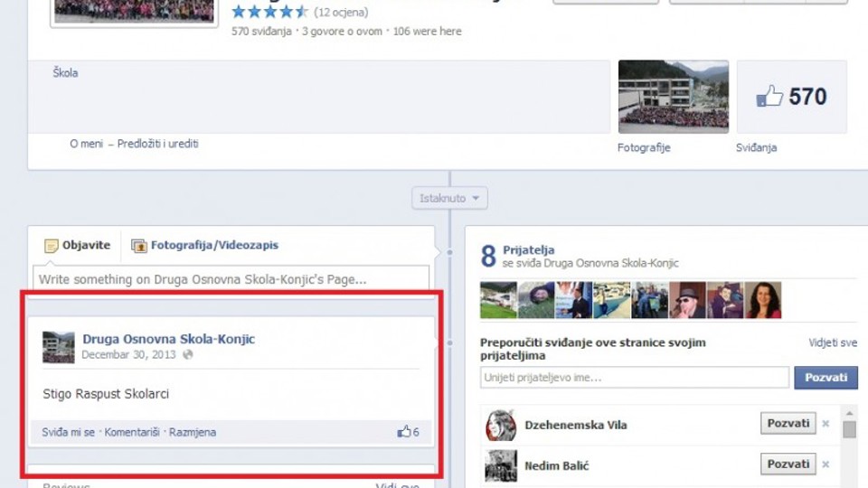Screen dimensions: 868x488
Task: Click Komentariši on the post
Action: coord(132,432)
